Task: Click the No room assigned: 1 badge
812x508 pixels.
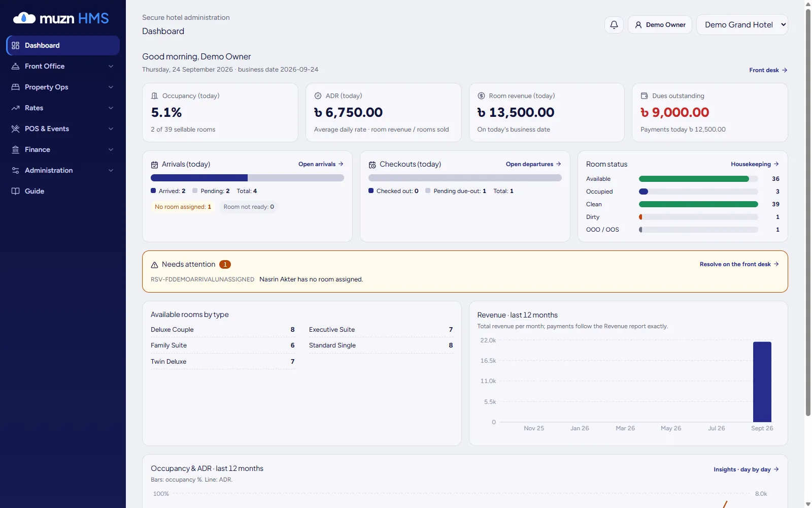Action: pos(183,207)
